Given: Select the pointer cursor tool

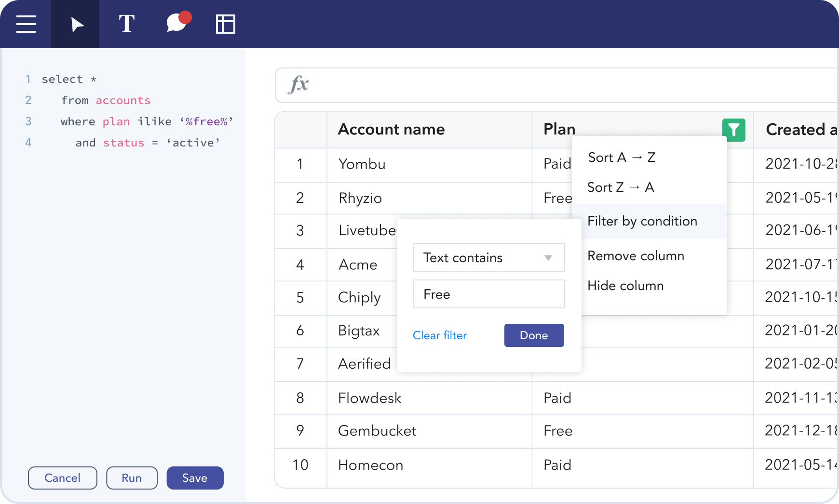Looking at the screenshot, I should [76, 24].
